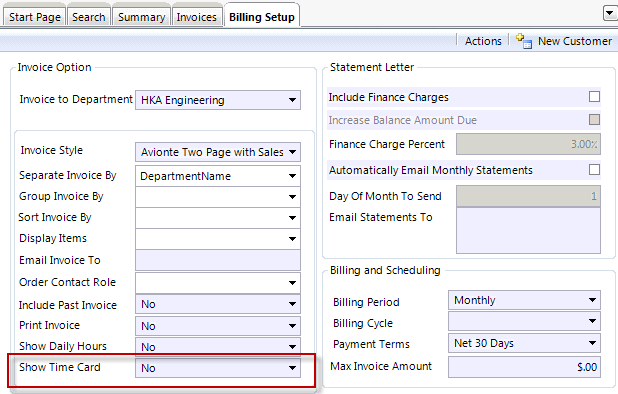Open the Print Invoice dropdown
The height and width of the screenshot is (394, 618).
[x=218, y=326]
